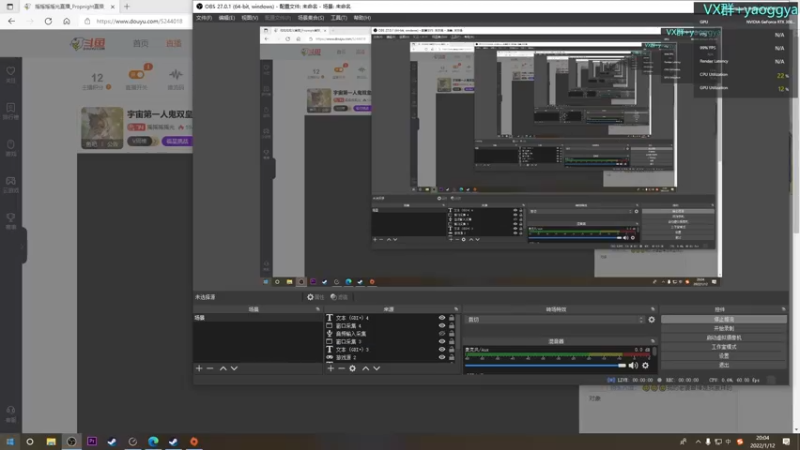This screenshot has height=450, width=800.
Task: Toggle the 直播开关 live switch on Douyu
Action: tap(137, 74)
